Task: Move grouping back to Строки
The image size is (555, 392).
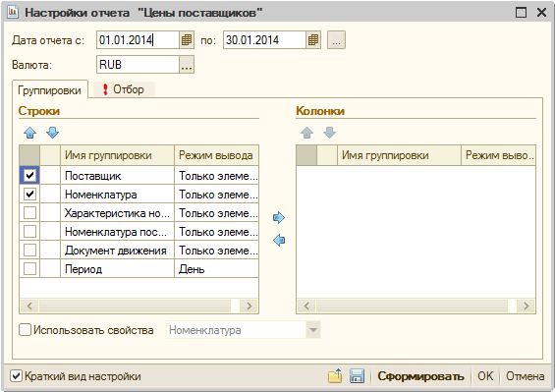Action: pyautogui.click(x=279, y=240)
